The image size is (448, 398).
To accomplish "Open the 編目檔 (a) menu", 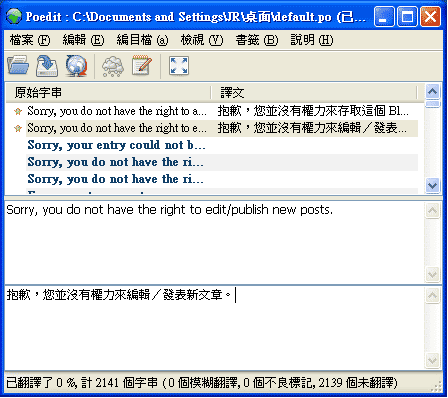I will pos(142,40).
